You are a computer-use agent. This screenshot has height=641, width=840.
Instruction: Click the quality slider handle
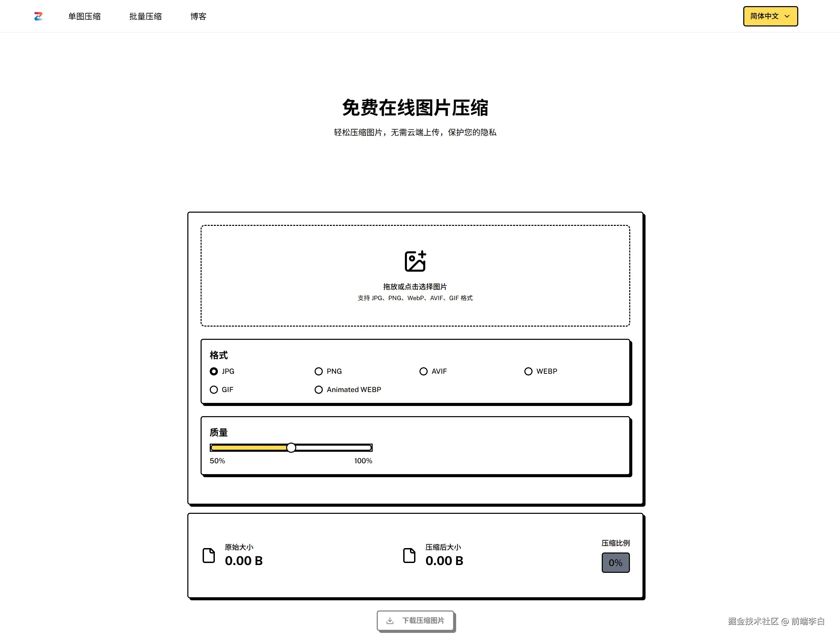pos(291,448)
